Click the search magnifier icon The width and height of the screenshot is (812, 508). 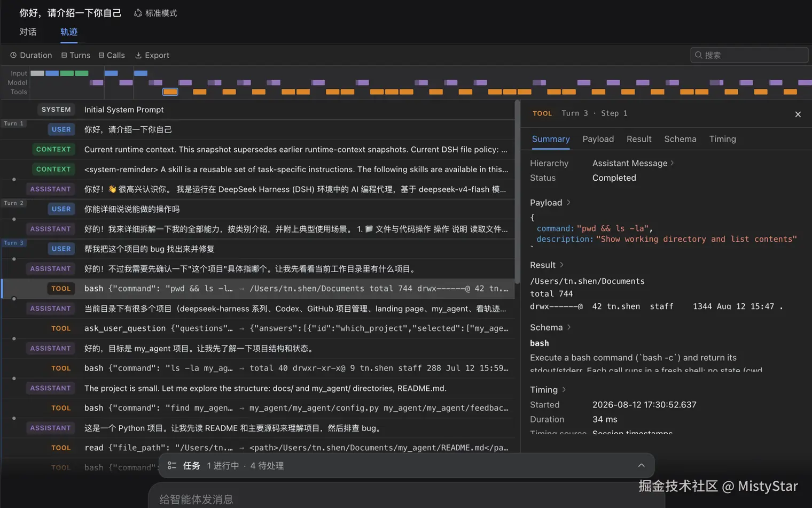click(698, 55)
